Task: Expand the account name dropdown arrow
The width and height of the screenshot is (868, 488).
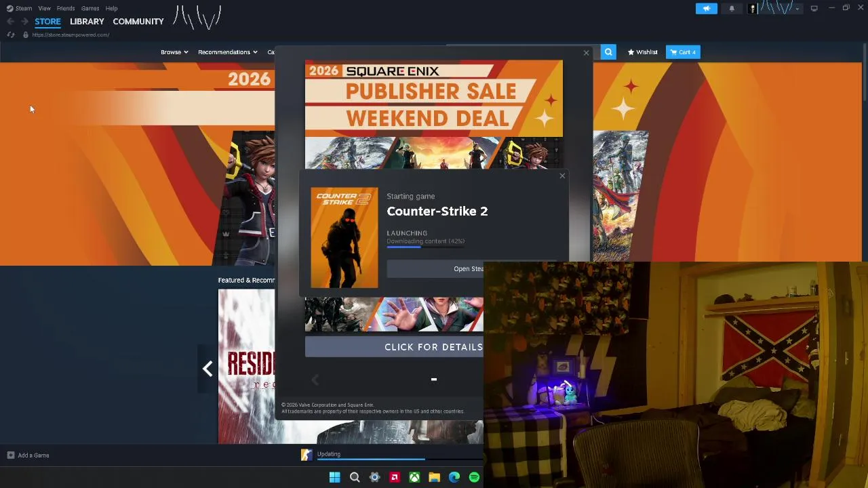Action: [797, 9]
